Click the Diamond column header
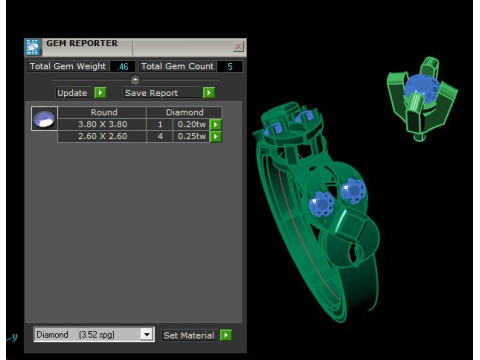This screenshot has height=360, width=480. tap(184, 112)
